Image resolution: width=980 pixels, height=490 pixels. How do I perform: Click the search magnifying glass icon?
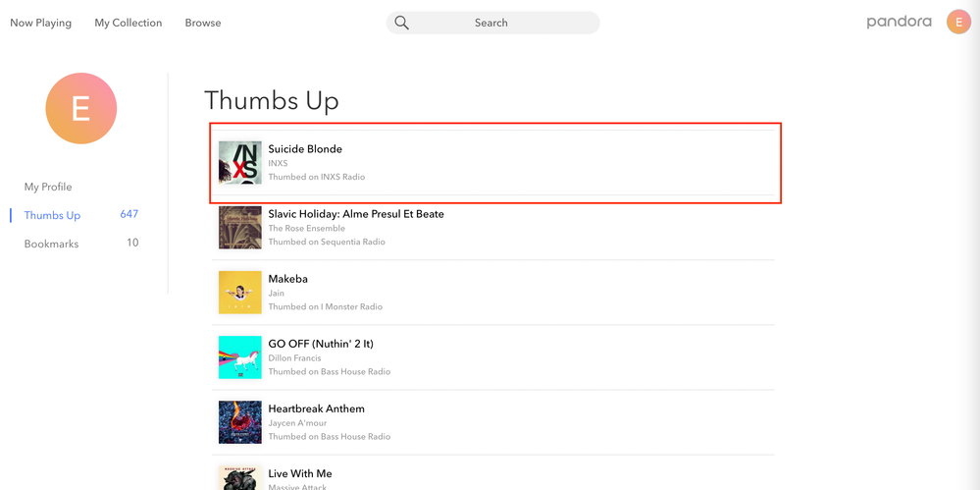[402, 23]
